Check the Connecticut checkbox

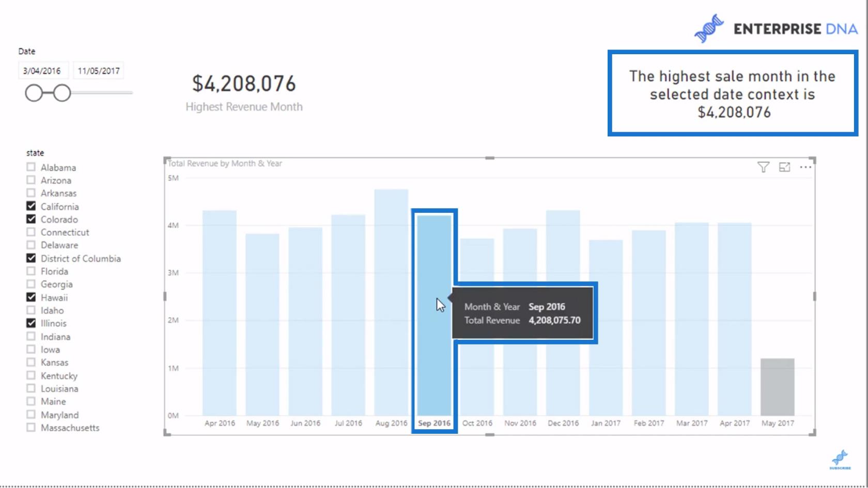pyautogui.click(x=31, y=232)
